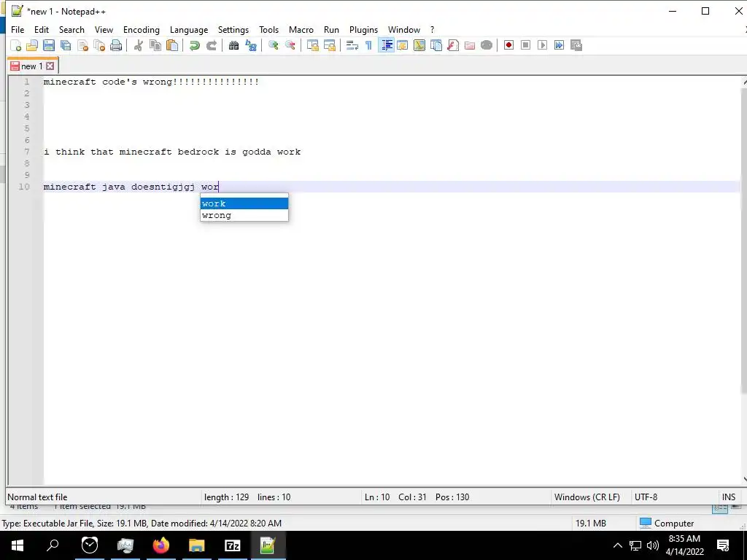The height and width of the screenshot is (560, 747).
Task: Open the View menu
Action: (104, 29)
